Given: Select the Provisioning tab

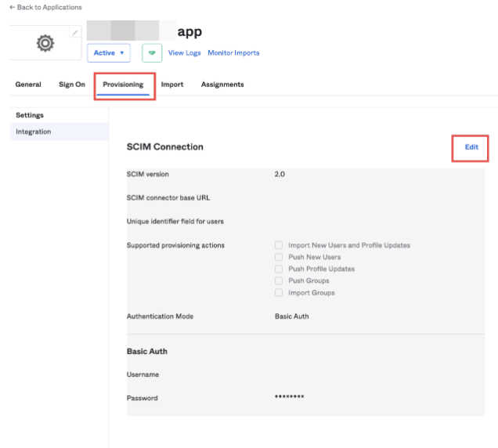Looking at the screenshot, I should pos(123,85).
